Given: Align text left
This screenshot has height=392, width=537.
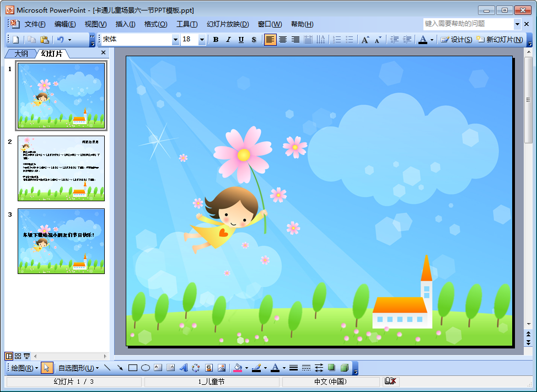Looking at the screenshot, I should pyautogui.click(x=270, y=40).
